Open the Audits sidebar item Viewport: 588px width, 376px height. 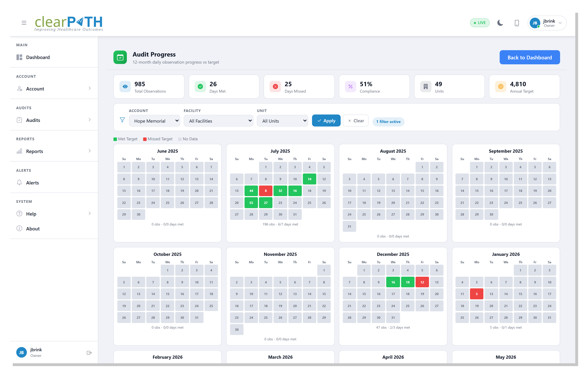pyautogui.click(x=54, y=120)
